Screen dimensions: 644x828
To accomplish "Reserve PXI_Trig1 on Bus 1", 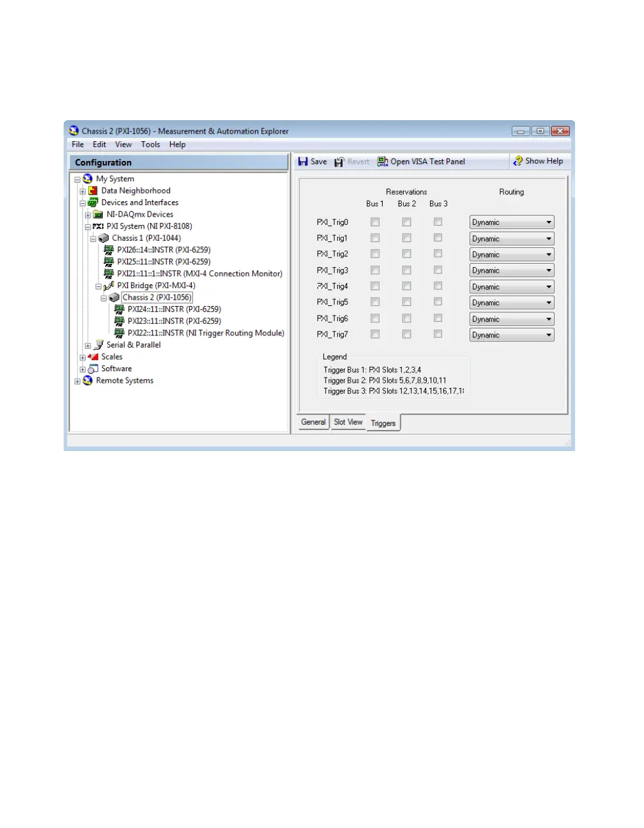I will tap(375, 238).
